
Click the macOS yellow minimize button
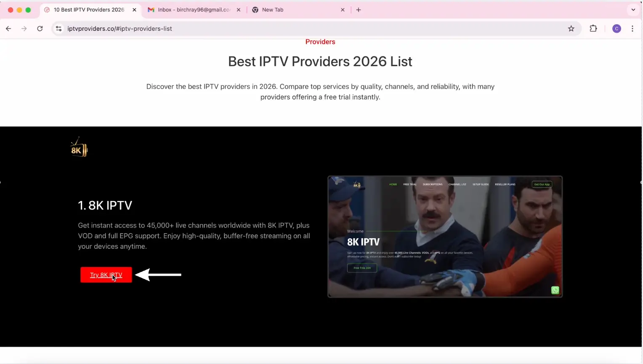(19, 10)
